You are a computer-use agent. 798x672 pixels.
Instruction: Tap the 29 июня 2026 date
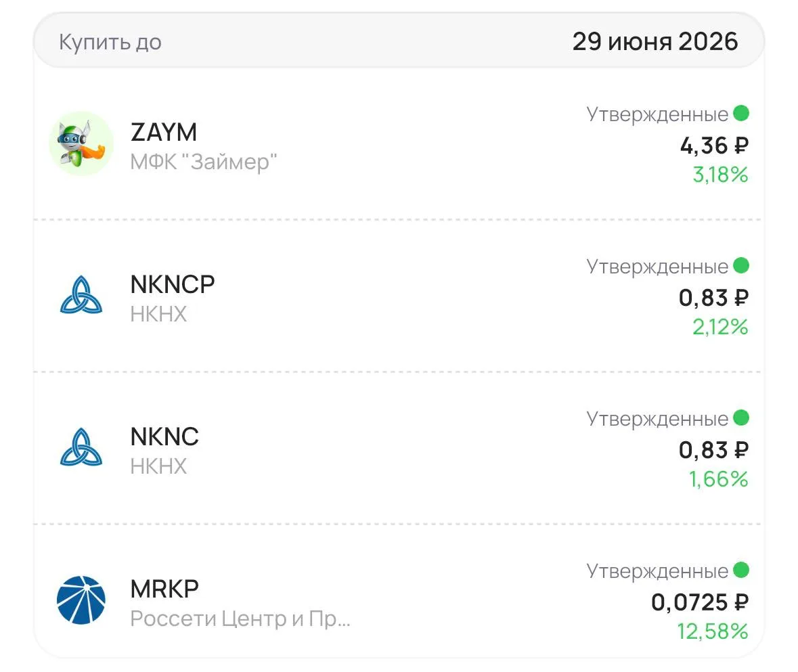click(655, 42)
